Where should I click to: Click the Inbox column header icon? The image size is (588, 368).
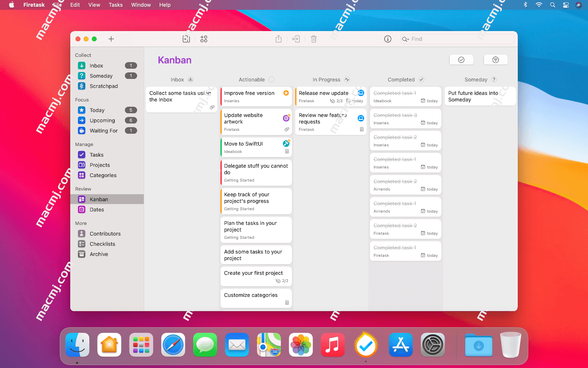coord(190,79)
